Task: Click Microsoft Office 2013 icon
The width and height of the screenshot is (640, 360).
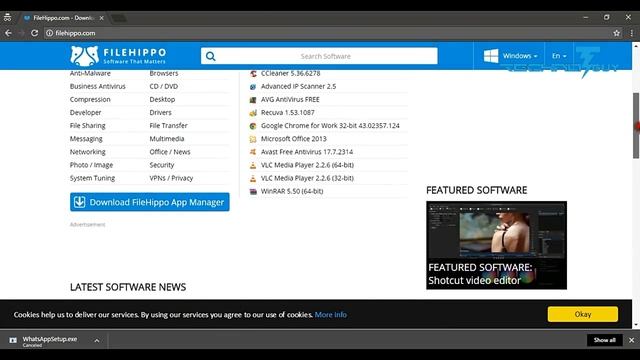Action: [253, 139]
